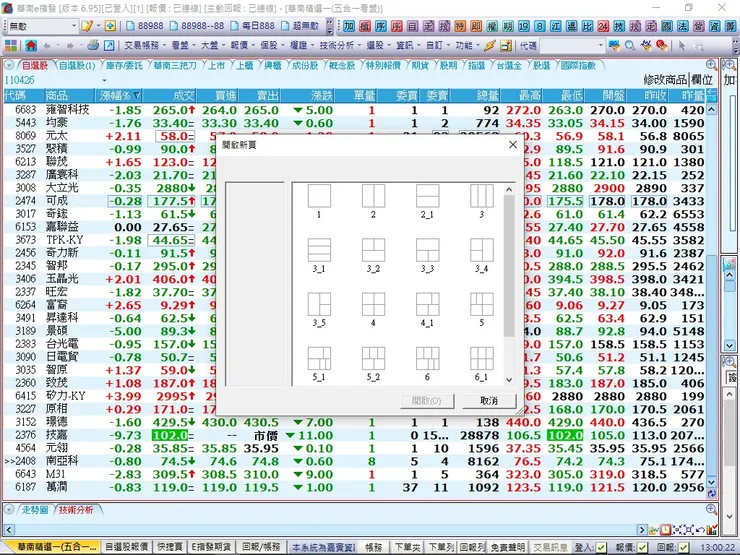The image size is (740, 555).
Task: Switch to the 走勢圖 tab
Action: point(35,510)
